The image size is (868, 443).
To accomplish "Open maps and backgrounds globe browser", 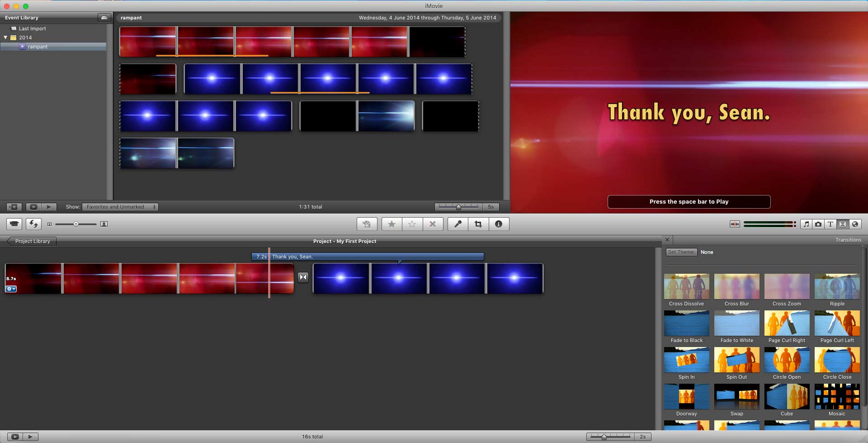I will click(855, 224).
